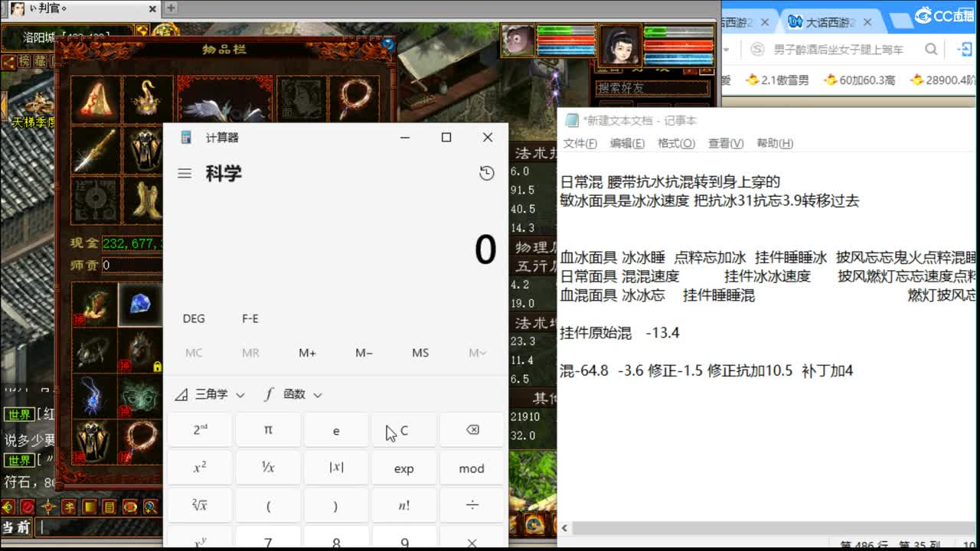Screen dimensions: 980x551
Task: Open the 函数 functions dropdown
Action: [x=295, y=394]
